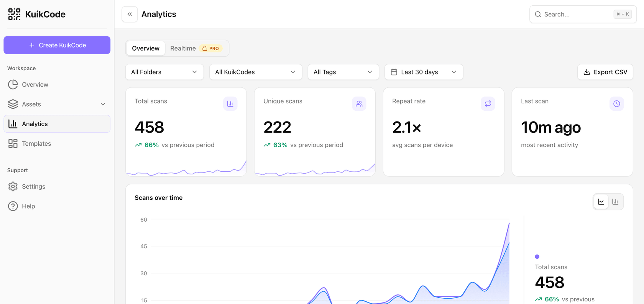This screenshot has height=304, width=644.
Task: Click the Total scans sparkline
Action: [x=186, y=169]
